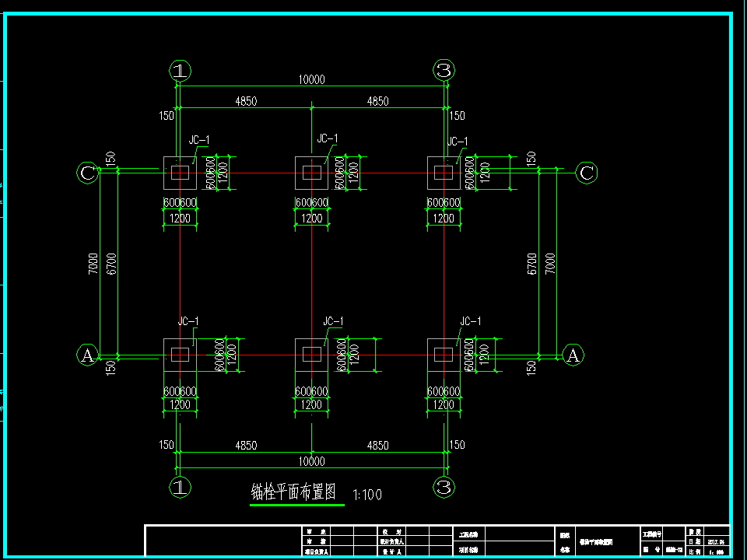Viewport: 747px width, 560px height.
Task: Click vertical 1200 dimension right of A-1 footing
Action: 232,355
